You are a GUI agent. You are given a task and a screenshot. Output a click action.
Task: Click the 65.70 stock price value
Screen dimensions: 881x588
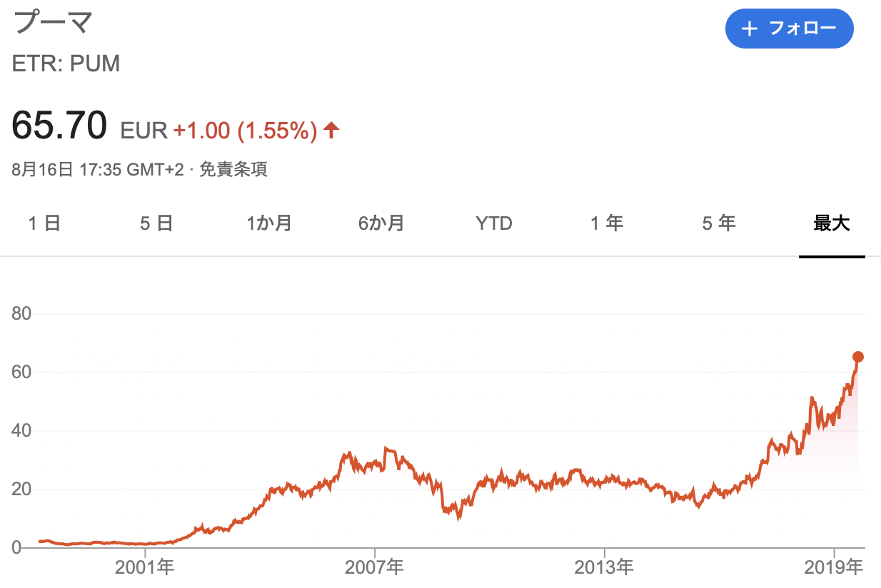point(59,126)
